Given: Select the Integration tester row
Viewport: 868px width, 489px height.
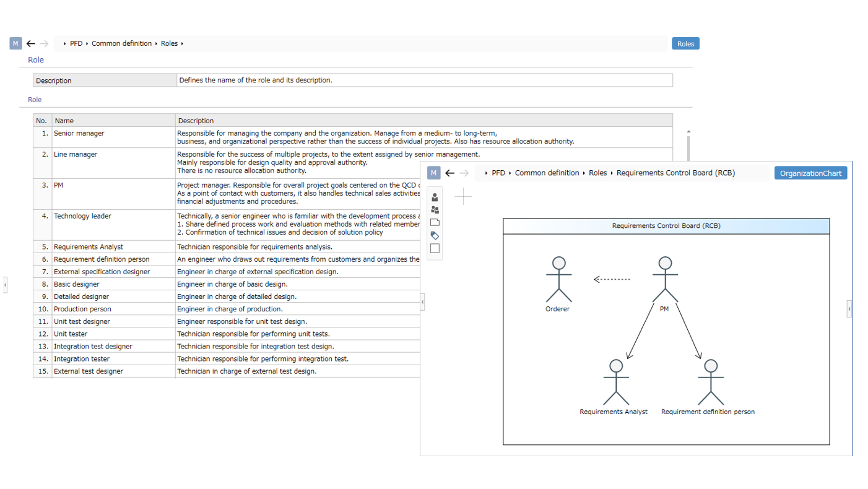Looking at the screenshot, I should pyautogui.click(x=82, y=358).
